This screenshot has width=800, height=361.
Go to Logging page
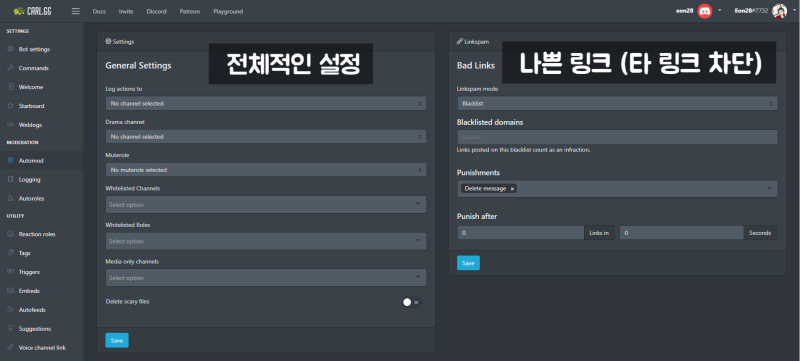[x=29, y=179]
